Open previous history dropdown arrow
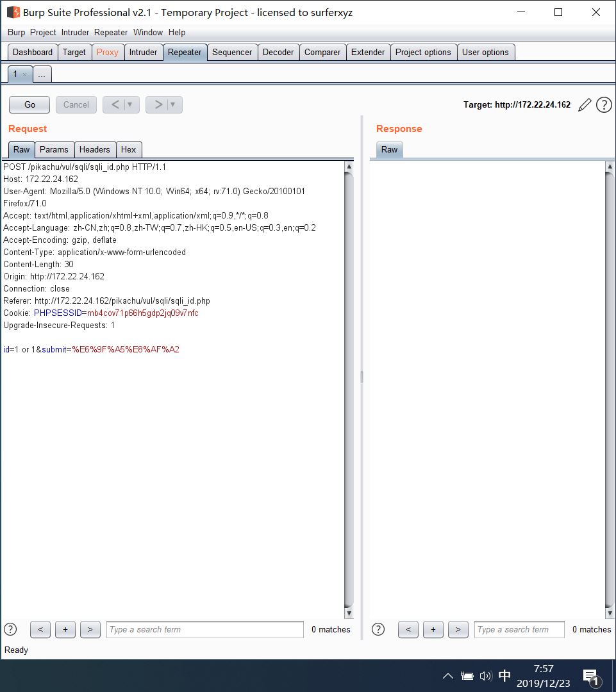The height and width of the screenshot is (692, 616). point(130,104)
